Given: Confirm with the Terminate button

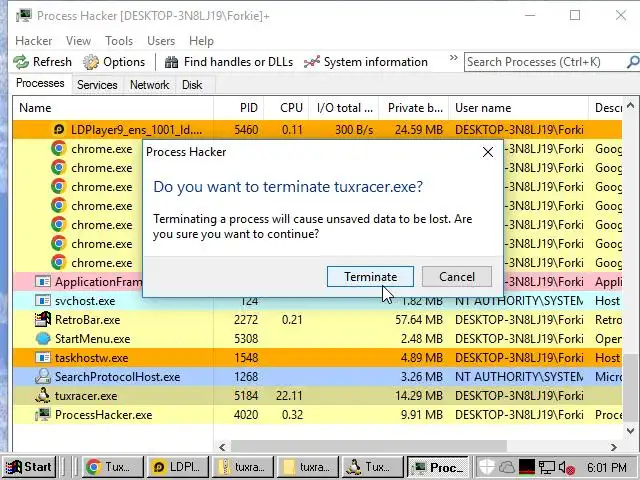Looking at the screenshot, I should pos(370,277).
